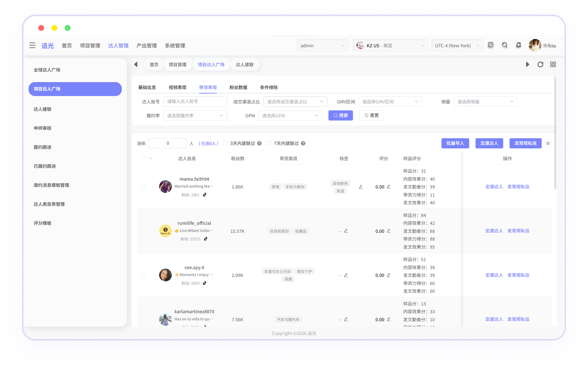The height and width of the screenshot is (370, 588).
Task: Open TikTok profile icon for rumilife_official
Action: [x=206, y=239]
